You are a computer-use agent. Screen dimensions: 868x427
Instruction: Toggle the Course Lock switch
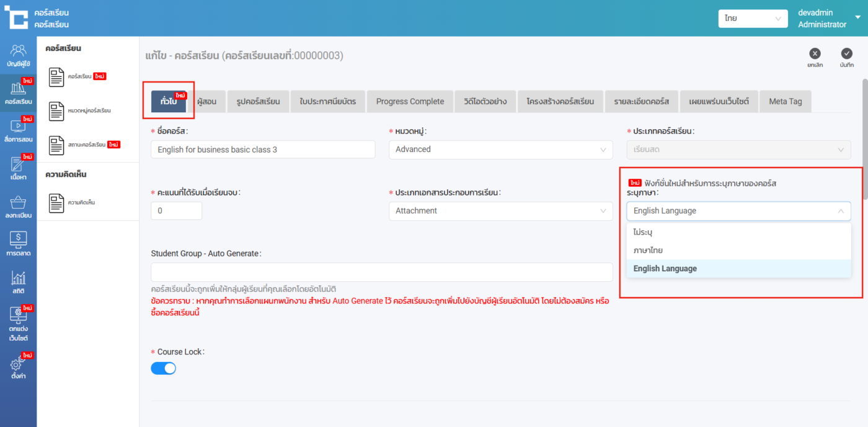[164, 369]
